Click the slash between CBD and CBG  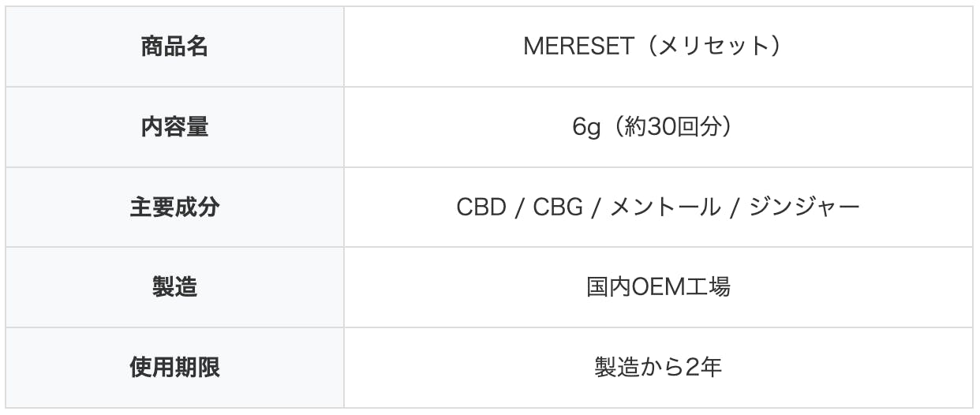click(519, 207)
